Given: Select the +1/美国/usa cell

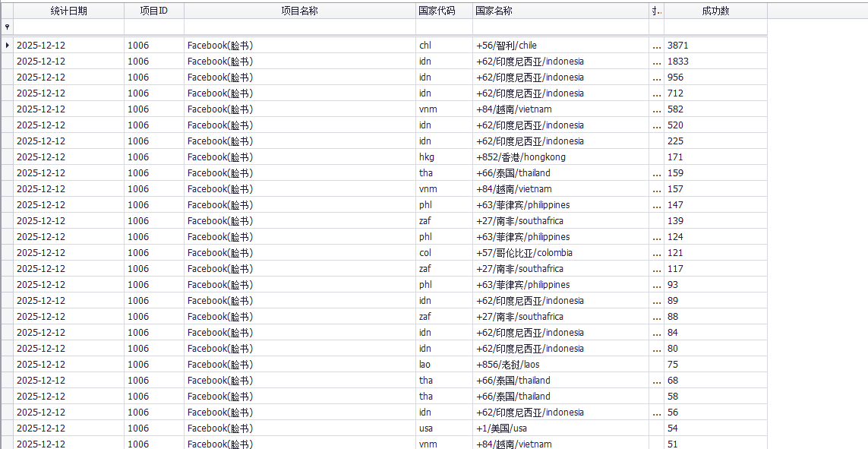Looking at the screenshot, I should [560, 428].
